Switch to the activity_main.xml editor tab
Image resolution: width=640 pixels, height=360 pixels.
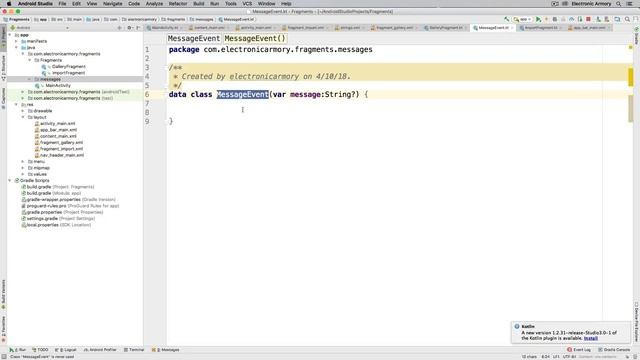point(256,28)
